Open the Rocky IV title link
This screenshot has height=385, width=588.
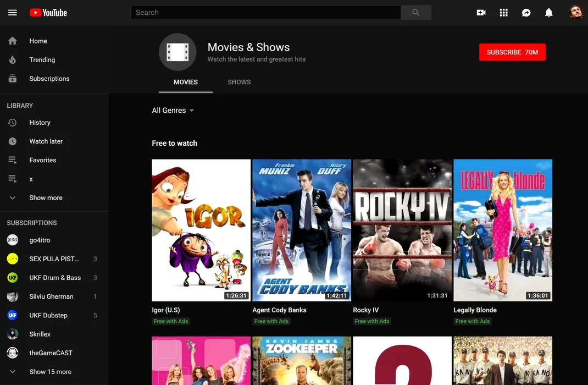(365, 310)
